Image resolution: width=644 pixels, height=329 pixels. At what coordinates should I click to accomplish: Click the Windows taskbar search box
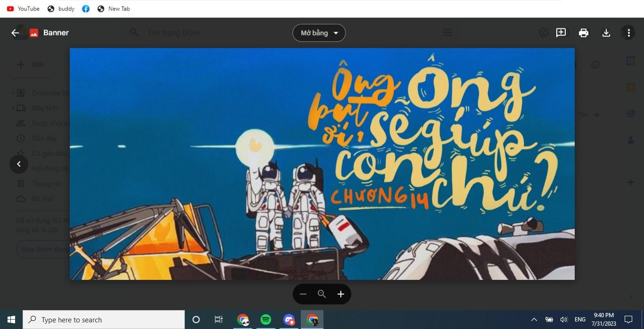104,320
